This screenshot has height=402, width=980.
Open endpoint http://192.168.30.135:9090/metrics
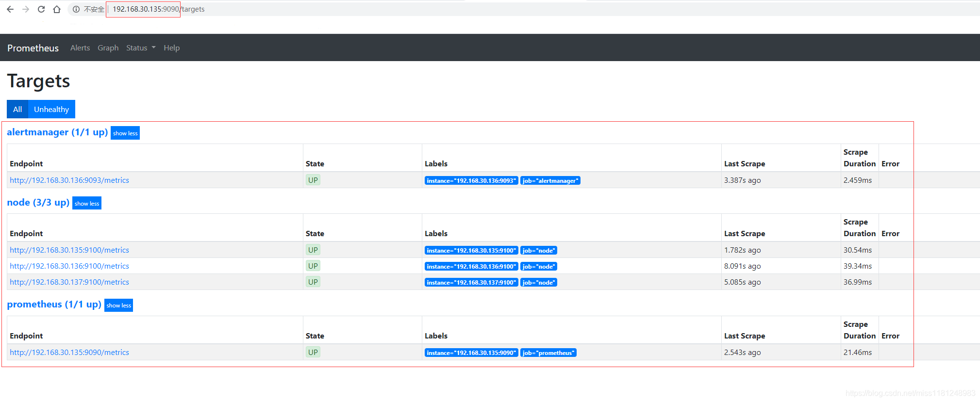(x=69, y=353)
